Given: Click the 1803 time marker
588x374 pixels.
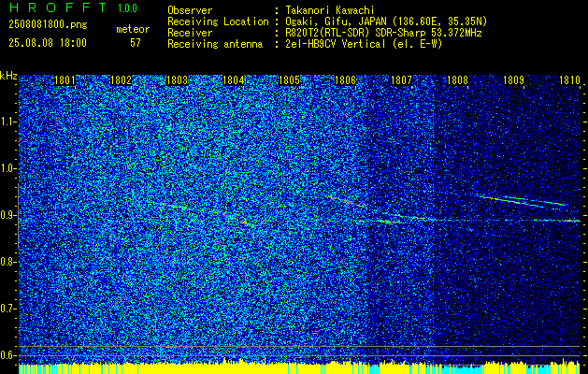Looking at the screenshot, I should point(177,80).
